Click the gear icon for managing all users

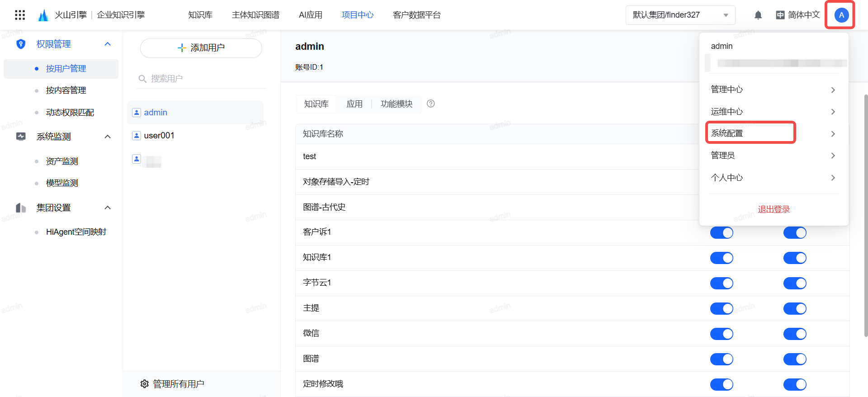coord(145,384)
